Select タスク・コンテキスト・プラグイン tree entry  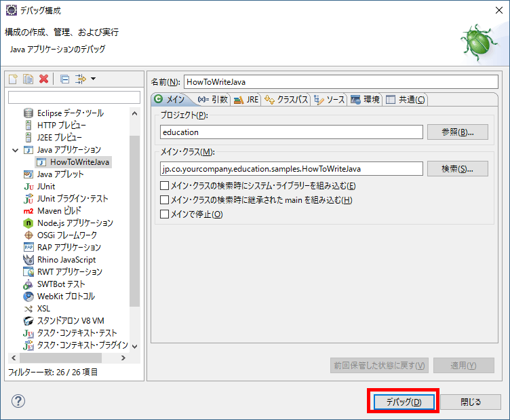[83, 345]
